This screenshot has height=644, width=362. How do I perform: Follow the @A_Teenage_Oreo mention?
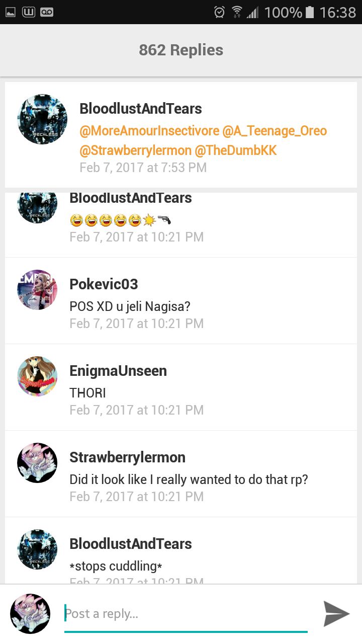tap(275, 131)
